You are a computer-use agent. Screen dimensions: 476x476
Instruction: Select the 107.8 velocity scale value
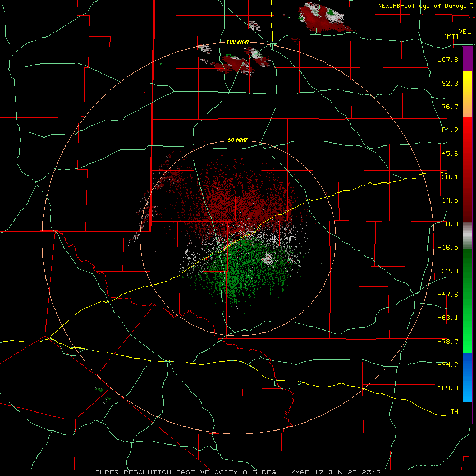[448, 59]
